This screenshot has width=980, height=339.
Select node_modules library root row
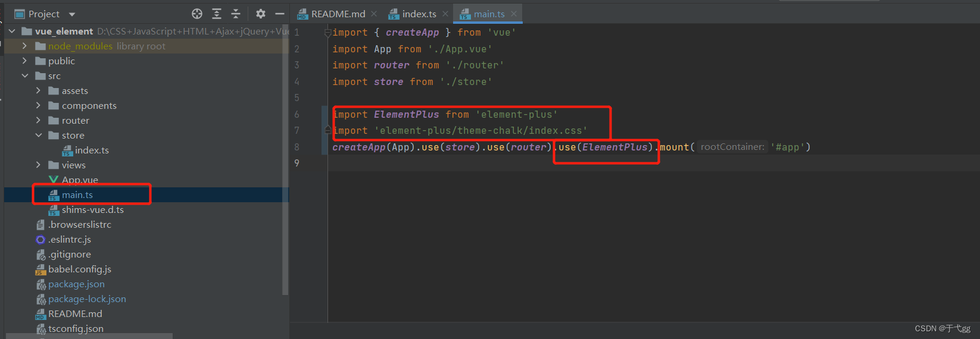tap(146, 46)
